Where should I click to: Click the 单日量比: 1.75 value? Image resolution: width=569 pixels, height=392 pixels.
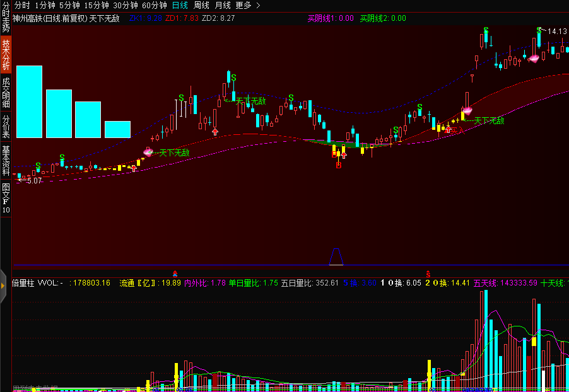(x=254, y=283)
